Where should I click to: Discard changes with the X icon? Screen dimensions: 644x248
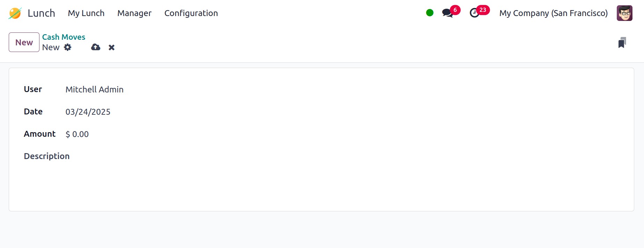pos(112,47)
